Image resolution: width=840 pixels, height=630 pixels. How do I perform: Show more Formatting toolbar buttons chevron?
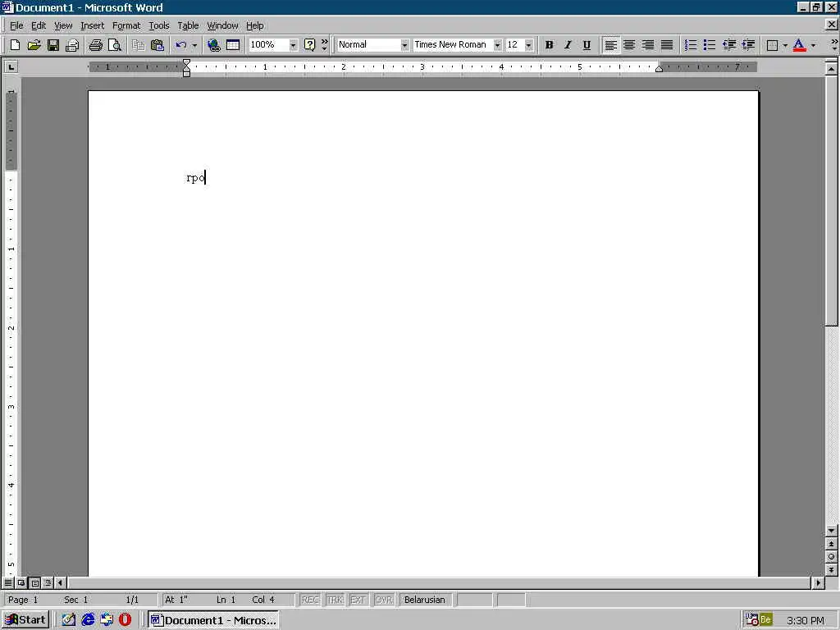834,45
